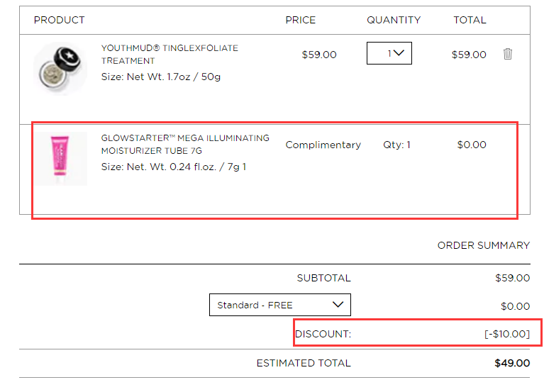Open Glowstarter Mega Illuminating Moisturizer link
544x392 pixels.
point(185,144)
